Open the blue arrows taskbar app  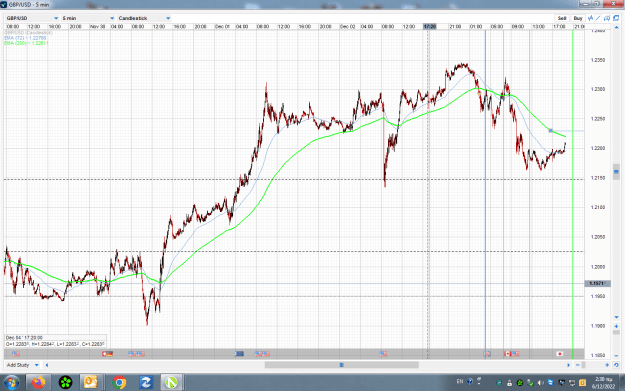(146, 383)
